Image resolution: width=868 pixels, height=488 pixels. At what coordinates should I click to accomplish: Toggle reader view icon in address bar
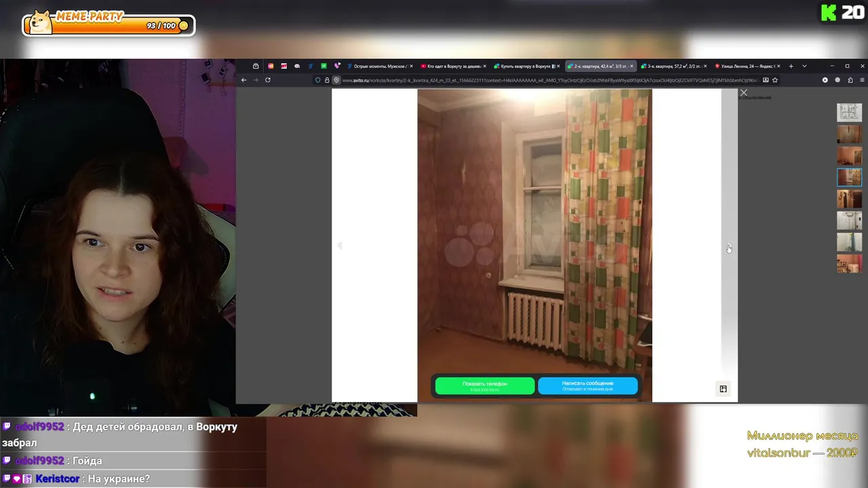[766, 80]
